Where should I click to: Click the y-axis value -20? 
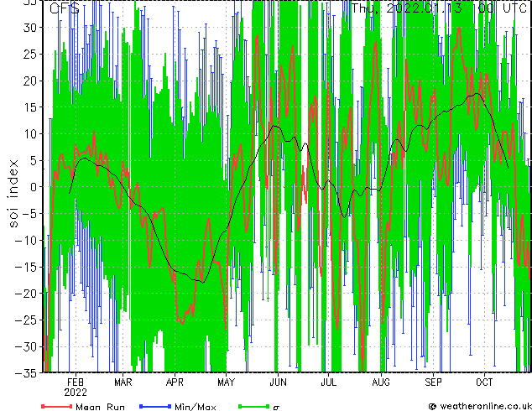26,294
